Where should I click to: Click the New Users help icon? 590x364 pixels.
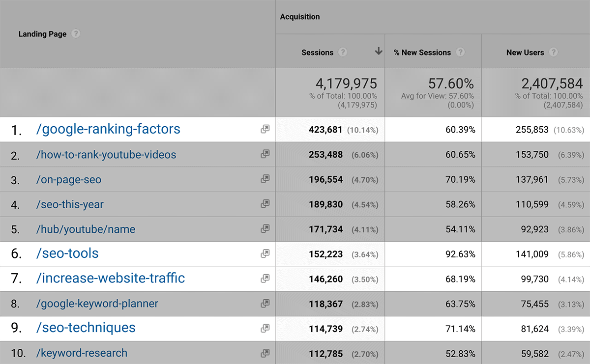click(x=554, y=52)
